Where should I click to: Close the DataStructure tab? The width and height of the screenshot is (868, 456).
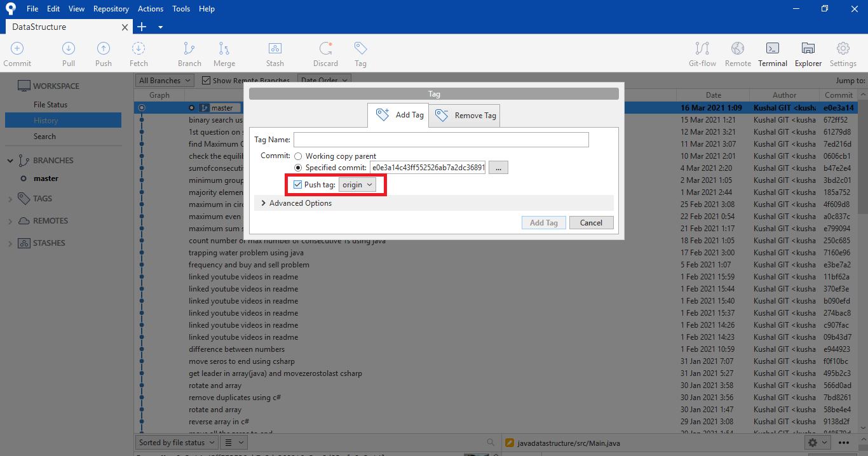(125, 27)
